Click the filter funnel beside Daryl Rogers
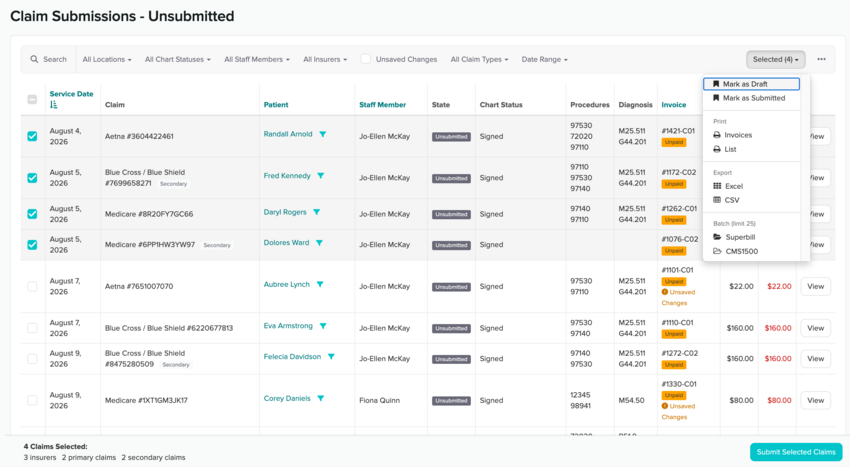The image size is (850, 467). click(x=317, y=212)
